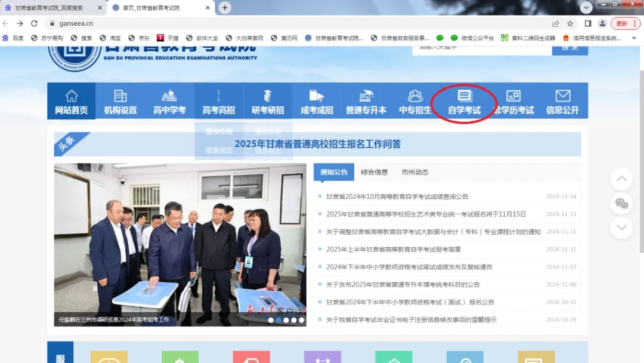Viewport: 644px width, 363px height.
Task: Select the 通知公告 tab
Action: point(334,172)
